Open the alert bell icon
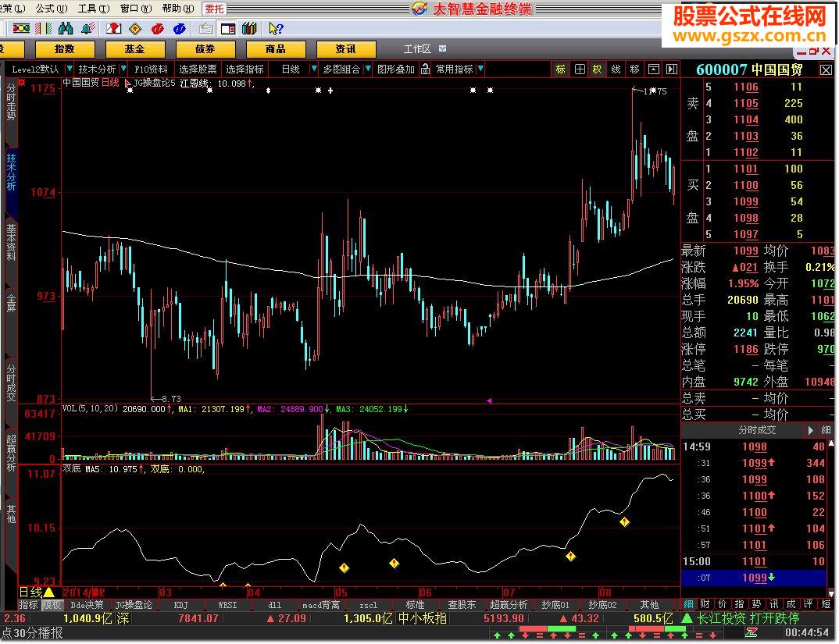 [x=88, y=28]
